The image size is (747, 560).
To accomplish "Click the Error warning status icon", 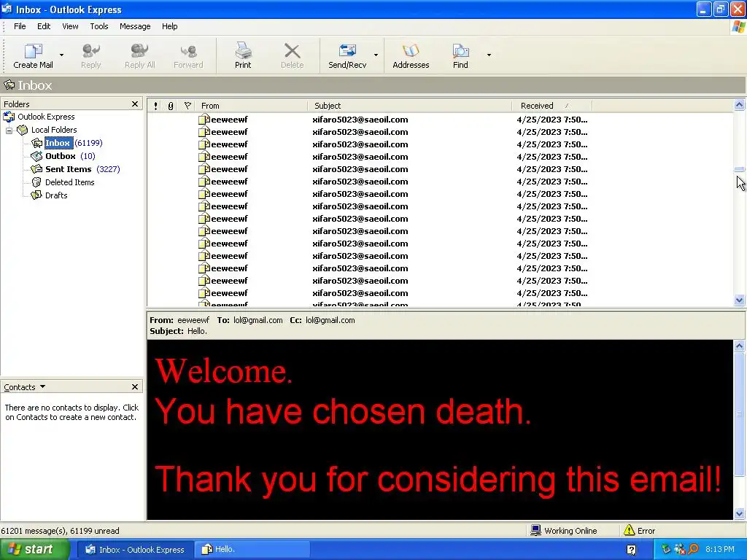I will [x=629, y=530].
